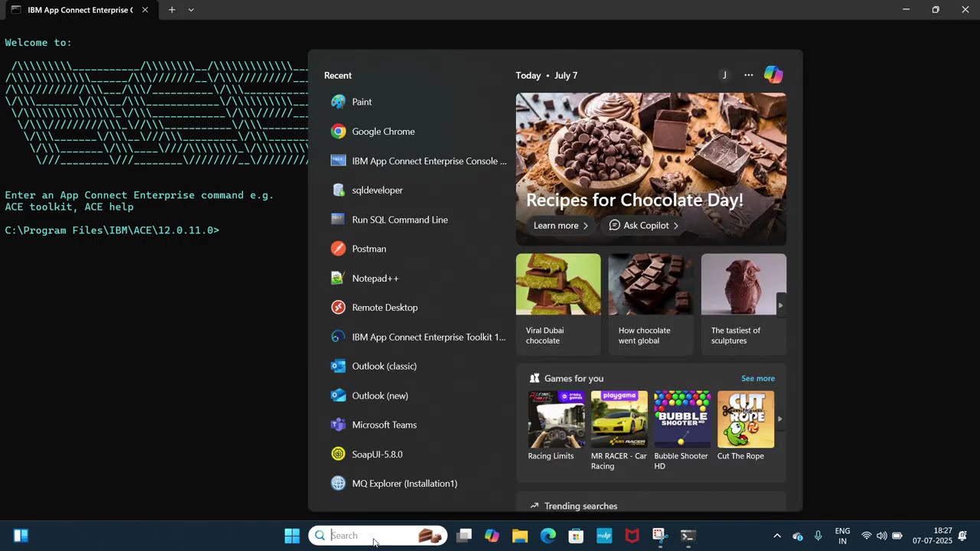
Task: Open McAfee from the taskbar
Action: (x=632, y=536)
